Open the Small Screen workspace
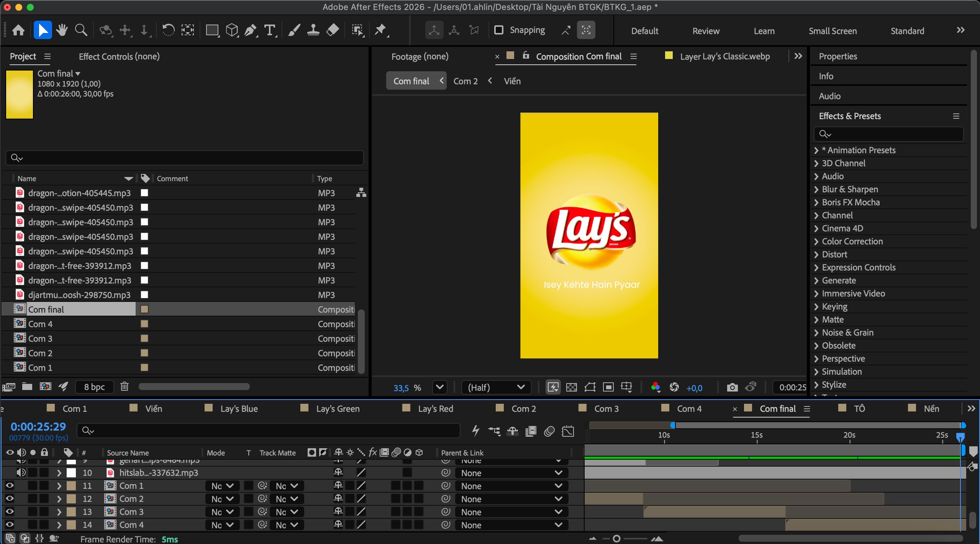The height and width of the screenshot is (544, 980). (x=833, y=31)
